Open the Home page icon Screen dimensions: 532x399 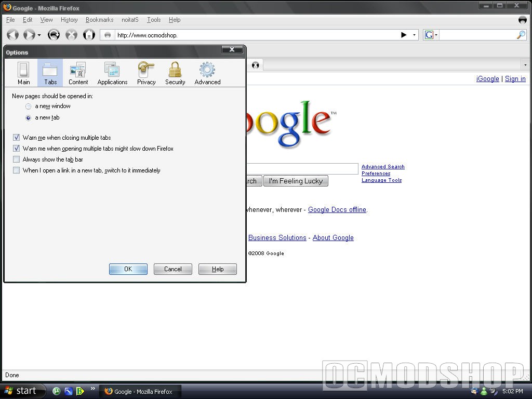[x=89, y=35]
